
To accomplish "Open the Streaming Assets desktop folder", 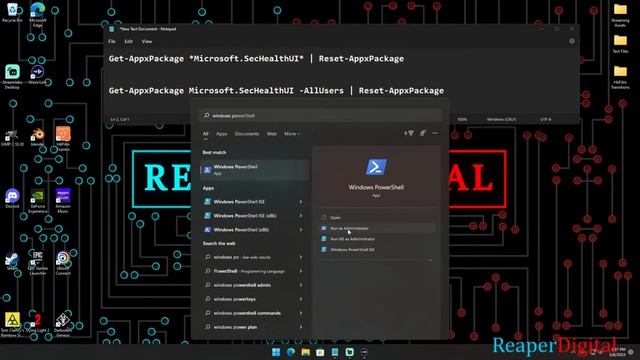I will (x=620, y=15).
